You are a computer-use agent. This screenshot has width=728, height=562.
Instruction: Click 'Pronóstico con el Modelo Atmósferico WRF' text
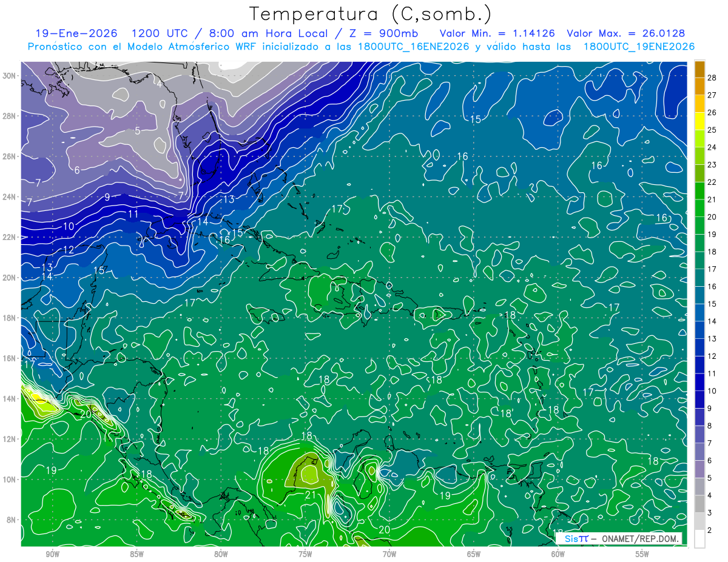142,47
